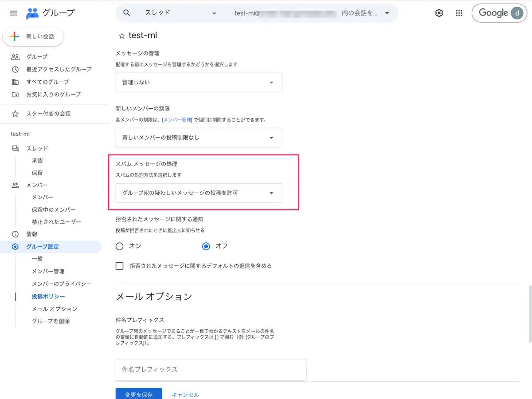Click the clock icon for 最近アクセスしたグループ
532x399 pixels.
click(x=16, y=69)
